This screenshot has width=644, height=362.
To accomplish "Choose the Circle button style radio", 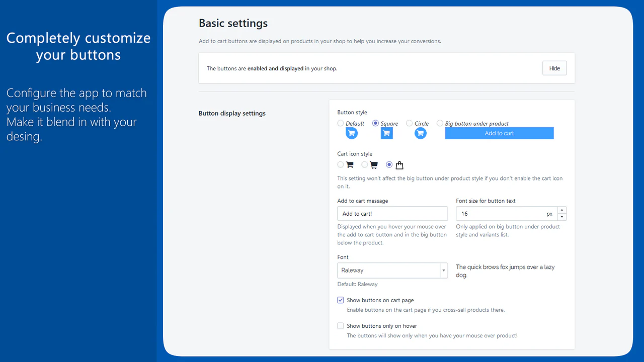I will 410,123.
